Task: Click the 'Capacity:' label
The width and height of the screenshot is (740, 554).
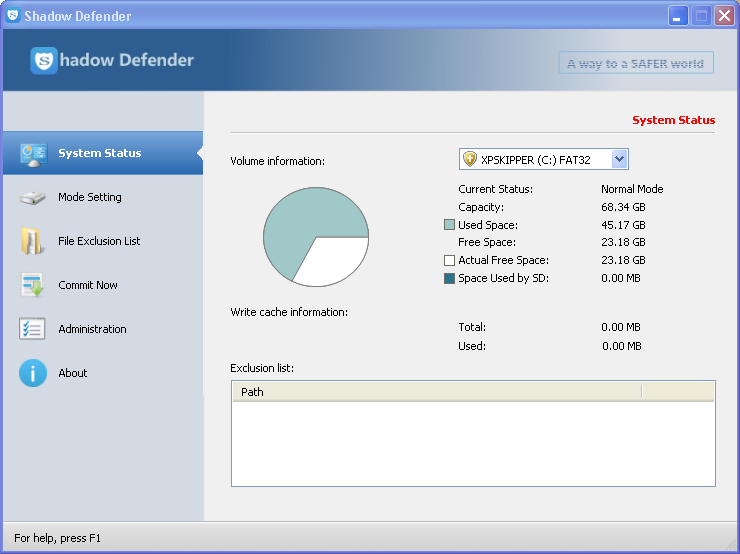Action: tap(481, 207)
